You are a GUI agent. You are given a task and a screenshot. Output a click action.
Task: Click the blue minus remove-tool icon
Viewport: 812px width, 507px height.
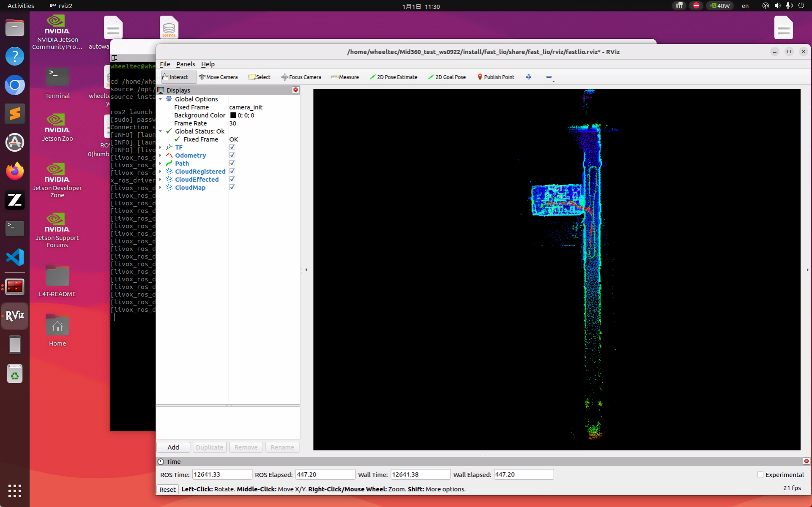549,77
